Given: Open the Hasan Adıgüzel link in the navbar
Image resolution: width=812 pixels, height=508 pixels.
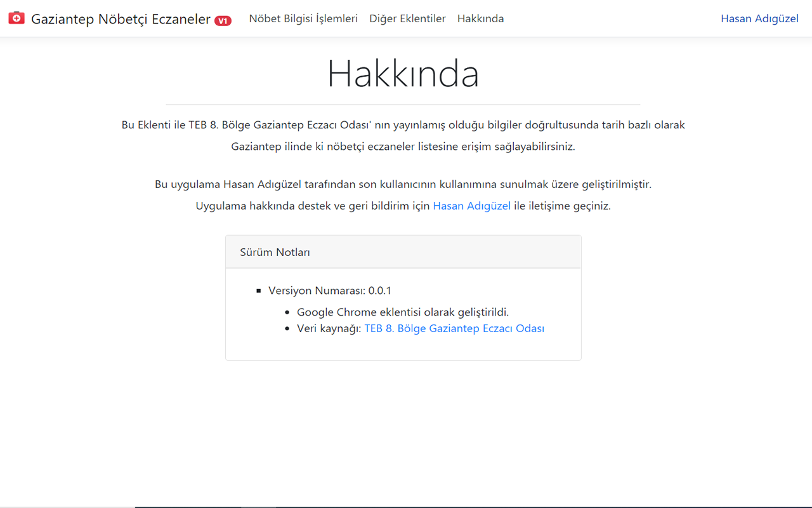Looking at the screenshot, I should tap(759, 18).
